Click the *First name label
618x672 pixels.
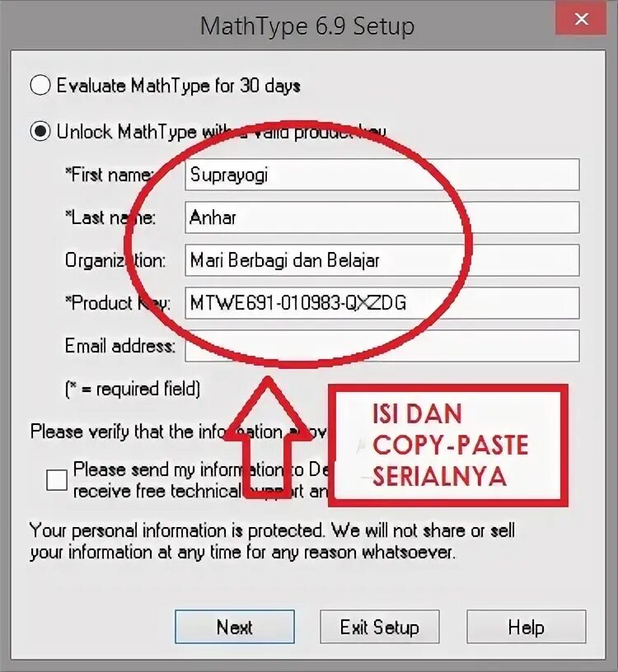pos(109,175)
